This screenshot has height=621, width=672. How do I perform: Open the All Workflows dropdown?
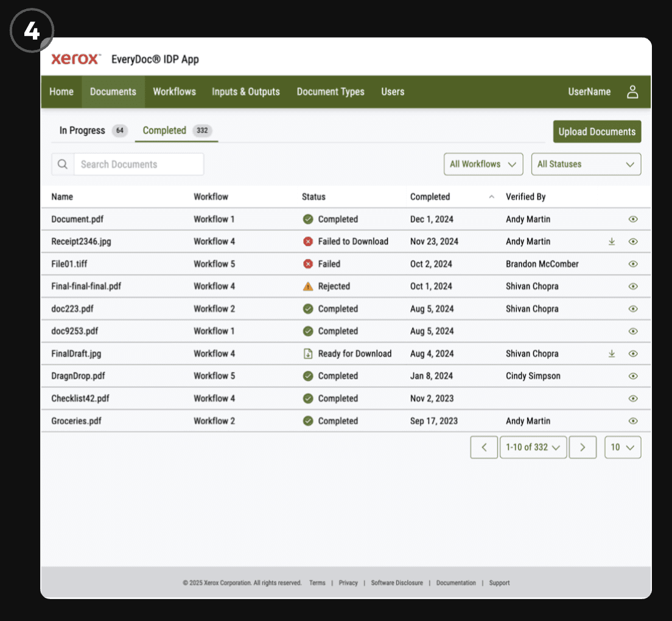(x=483, y=164)
